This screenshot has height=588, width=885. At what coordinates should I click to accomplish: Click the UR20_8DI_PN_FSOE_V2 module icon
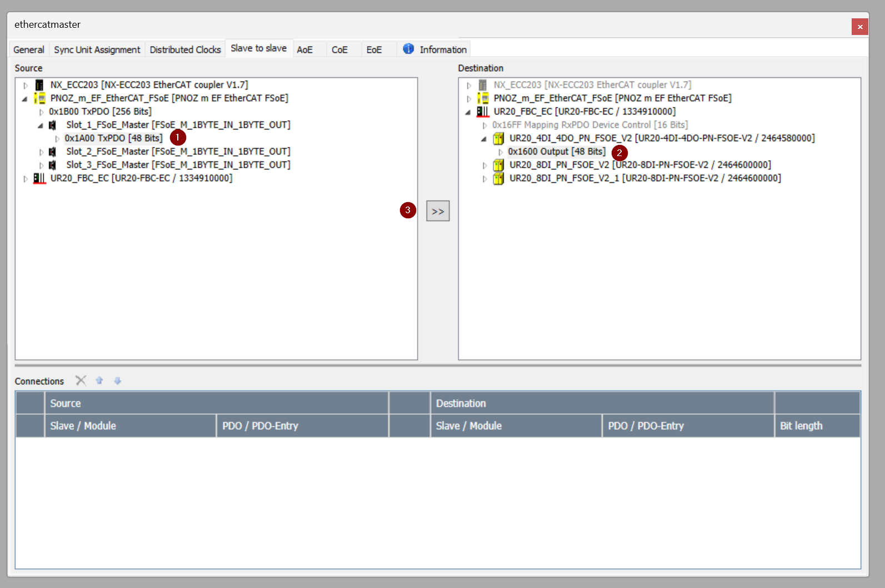498,165
